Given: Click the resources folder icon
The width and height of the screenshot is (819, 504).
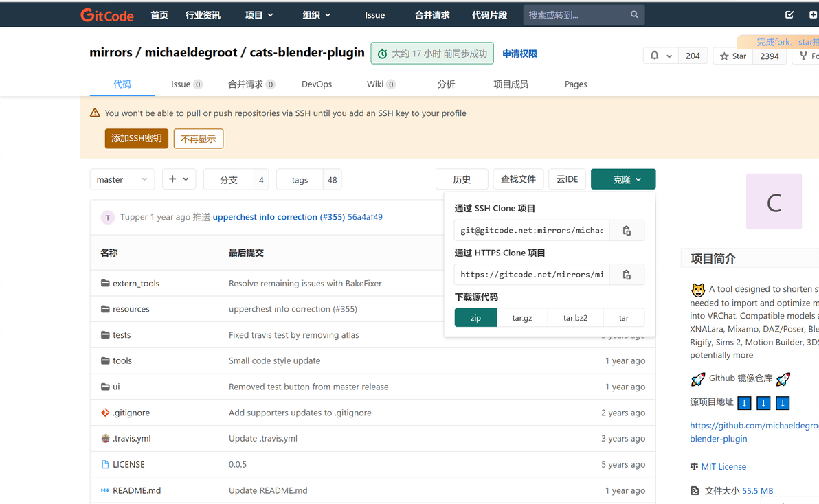Looking at the screenshot, I should point(105,309).
